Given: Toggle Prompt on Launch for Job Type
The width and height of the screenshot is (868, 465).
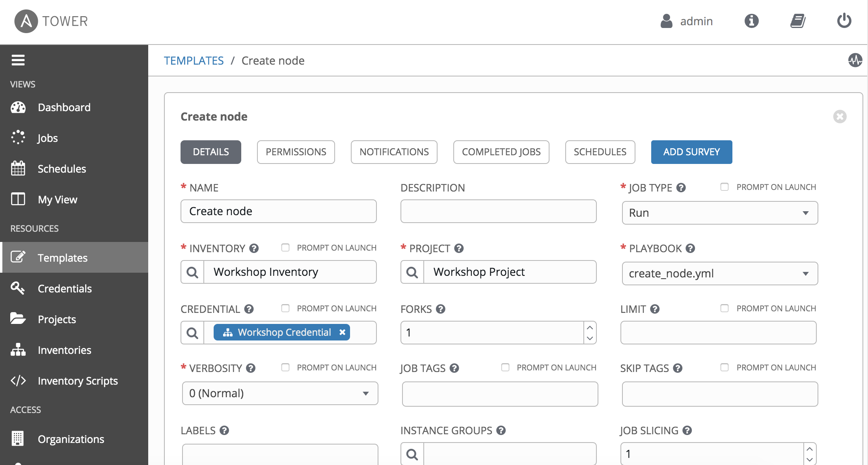Looking at the screenshot, I should [726, 187].
